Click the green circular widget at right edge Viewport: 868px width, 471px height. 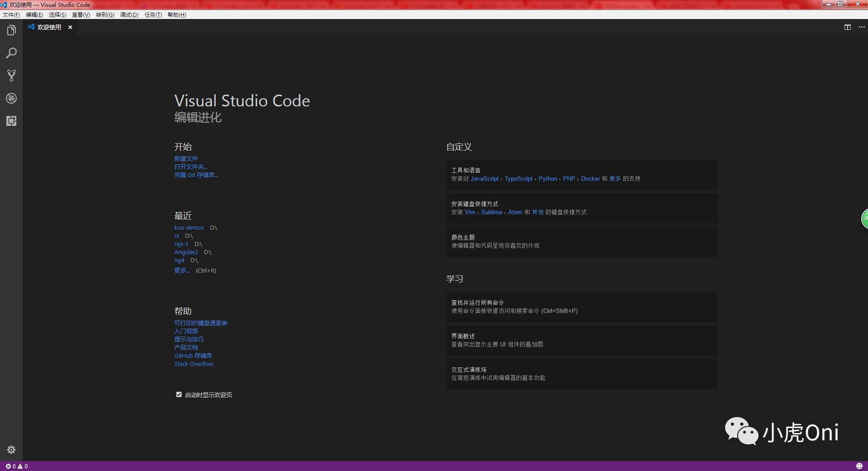pos(864,219)
